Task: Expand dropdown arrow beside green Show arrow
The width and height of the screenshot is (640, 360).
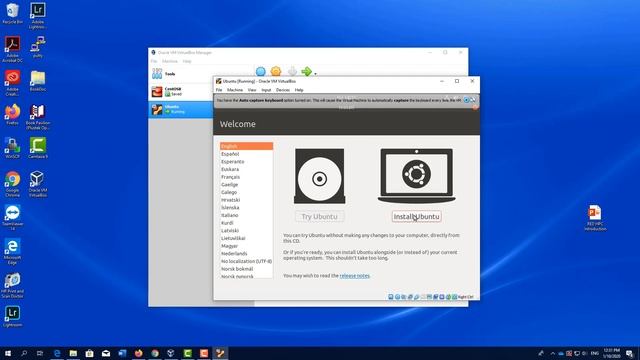Action: tap(316, 73)
